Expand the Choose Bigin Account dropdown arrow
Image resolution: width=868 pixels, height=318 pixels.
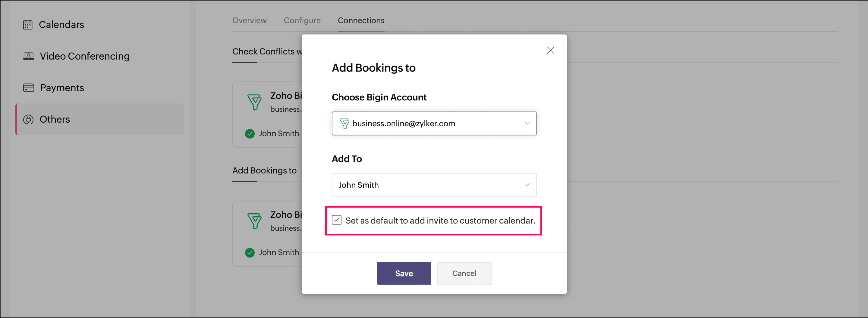(527, 123)
